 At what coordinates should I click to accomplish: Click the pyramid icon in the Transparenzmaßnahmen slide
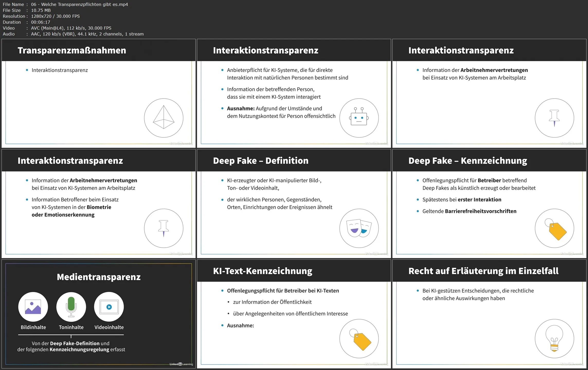click(x=164, y=118)
